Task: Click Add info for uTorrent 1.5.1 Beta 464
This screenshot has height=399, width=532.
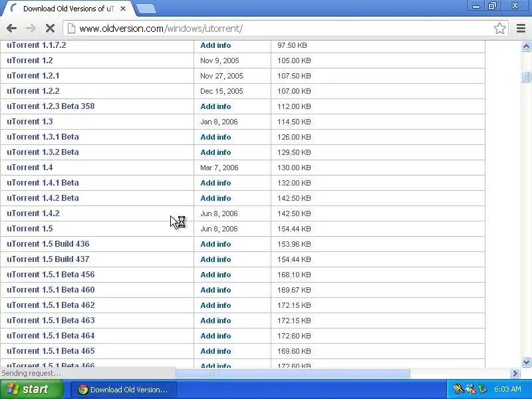Action: pyautogui.click(x=215, y=335)
